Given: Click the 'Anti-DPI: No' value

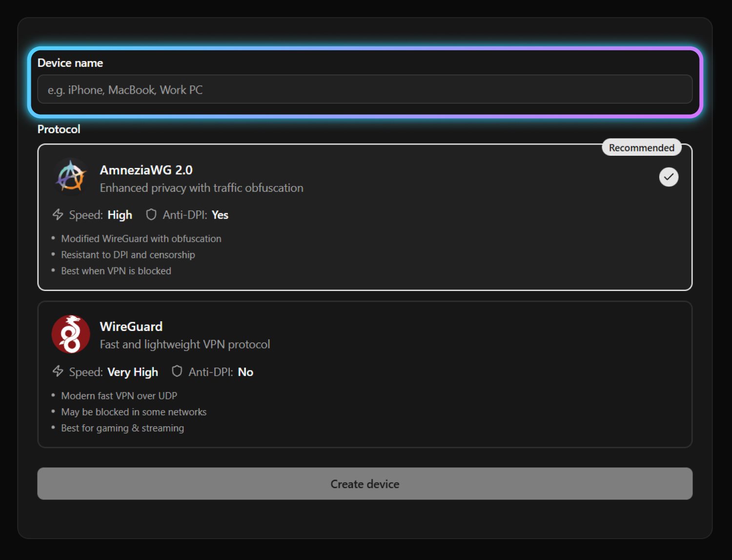Looking at the screenshot, I should (x=245, y=372).
